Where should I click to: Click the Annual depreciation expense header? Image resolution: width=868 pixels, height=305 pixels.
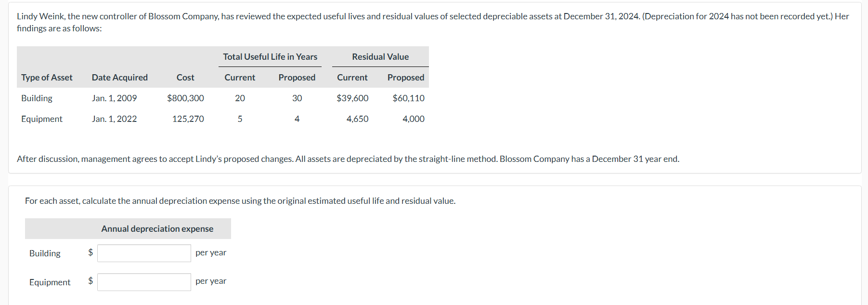(x=157, y=229)
